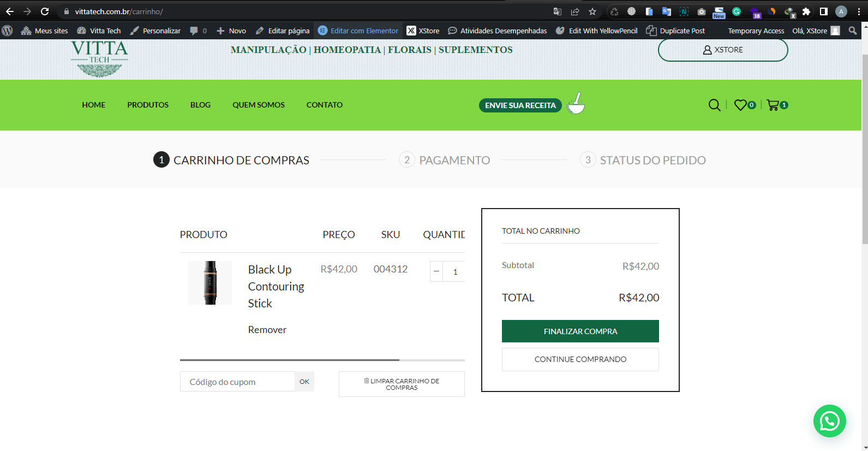
Task: Open Atividades Desempenhadas
Action: (497, 31)
